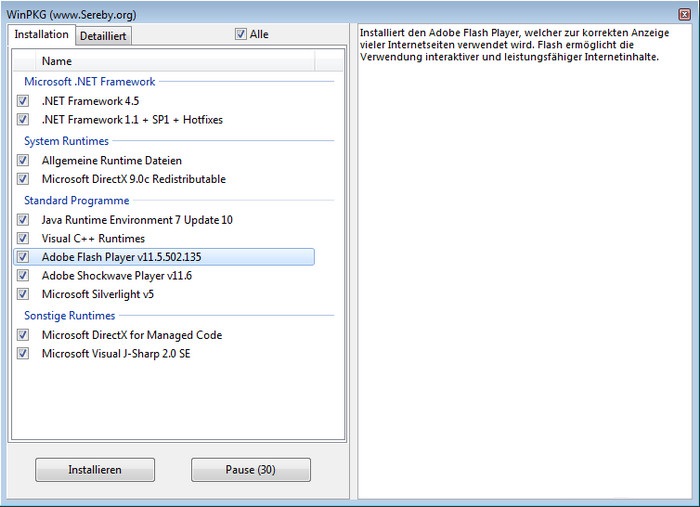Image resolution: width=700 pixels, height=507 pixels.
Task: Click the Name column header
Action: point(175,61)
